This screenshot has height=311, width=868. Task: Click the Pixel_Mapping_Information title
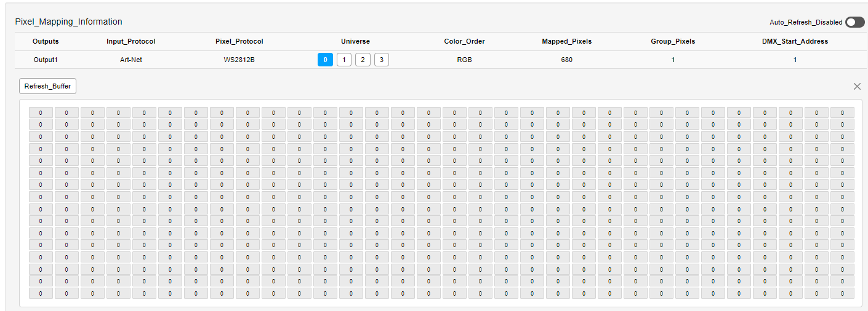(68, 22)
